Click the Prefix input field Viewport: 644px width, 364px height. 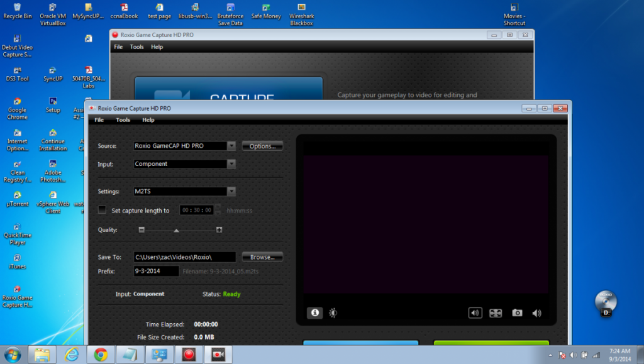(156, 271)
